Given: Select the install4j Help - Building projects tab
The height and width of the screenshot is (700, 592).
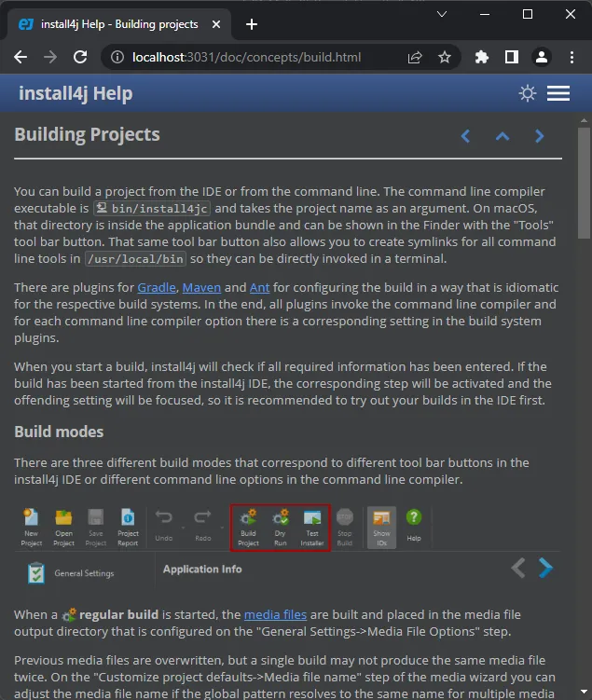Looking at the screenshot, I should click(119, 24).
